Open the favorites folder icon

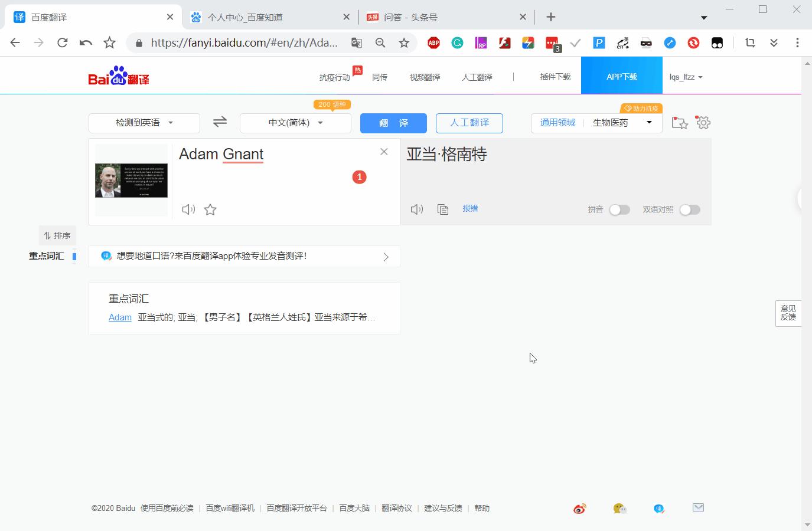(x=680, y=122)
